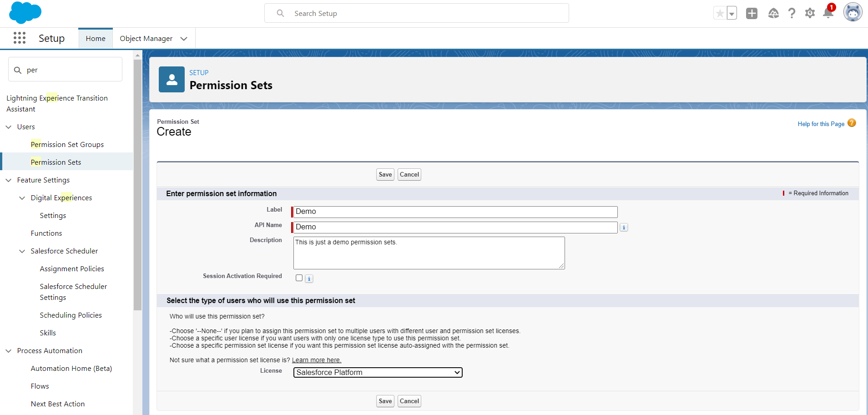This screenshot has width=868, height=415.
Task: Click the top Save button
Action: point(385,175)
